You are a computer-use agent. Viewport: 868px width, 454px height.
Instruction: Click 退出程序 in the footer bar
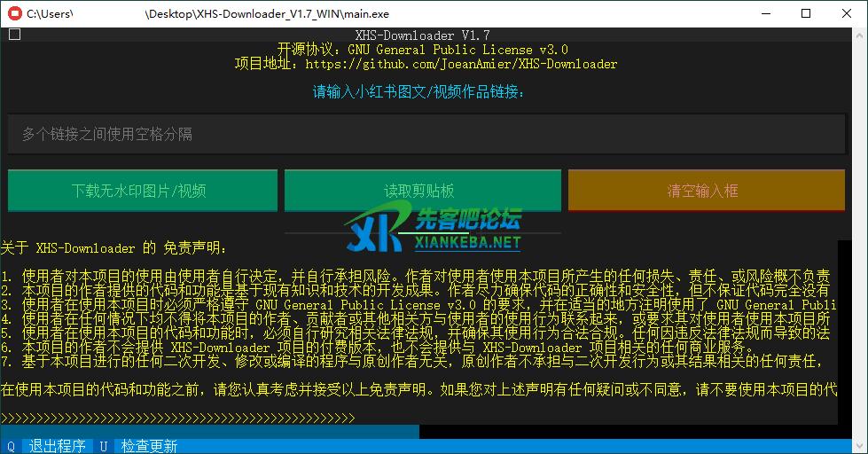coord(57,446)
